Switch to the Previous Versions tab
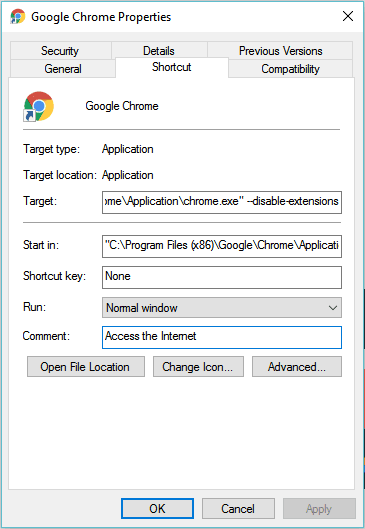This screenshot has height=529, width=365. click(280, 51)
